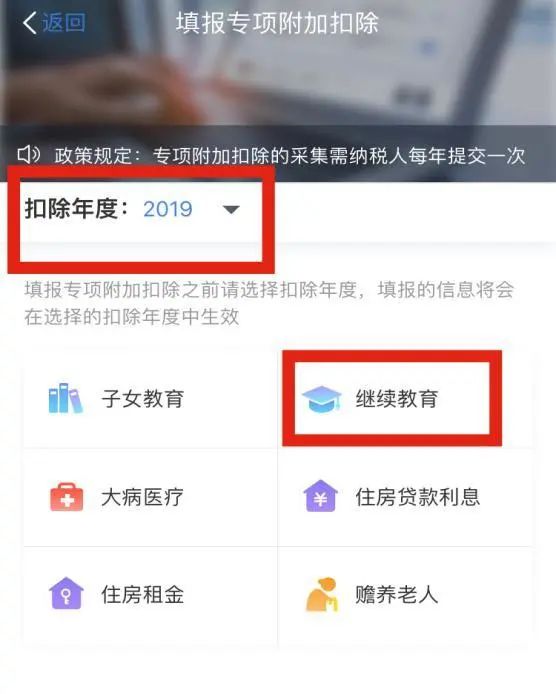The height and width of the screenshot is (694, 556).
Task: Tap the books icon for 子女教育
Action: (66, 398)
